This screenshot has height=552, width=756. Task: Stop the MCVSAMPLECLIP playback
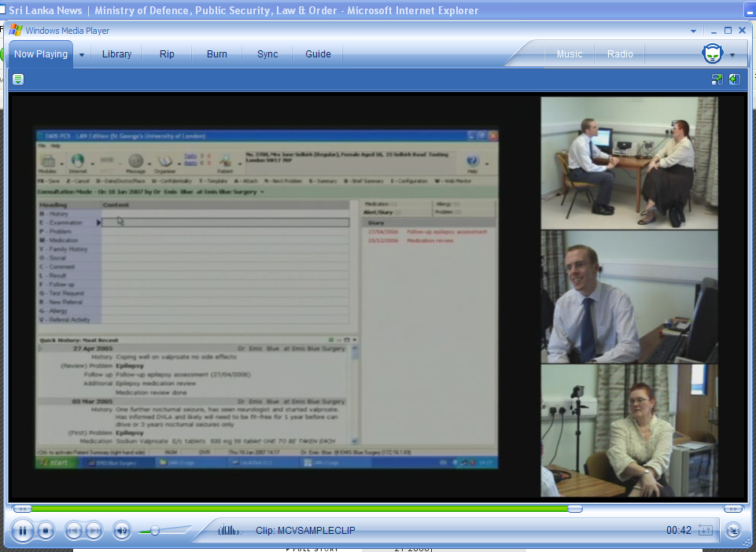click(x=46, y=531)
